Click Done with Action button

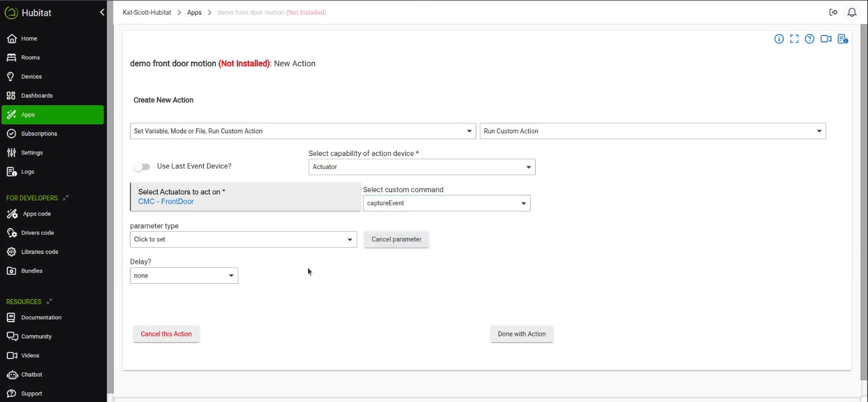click(522, 334)
